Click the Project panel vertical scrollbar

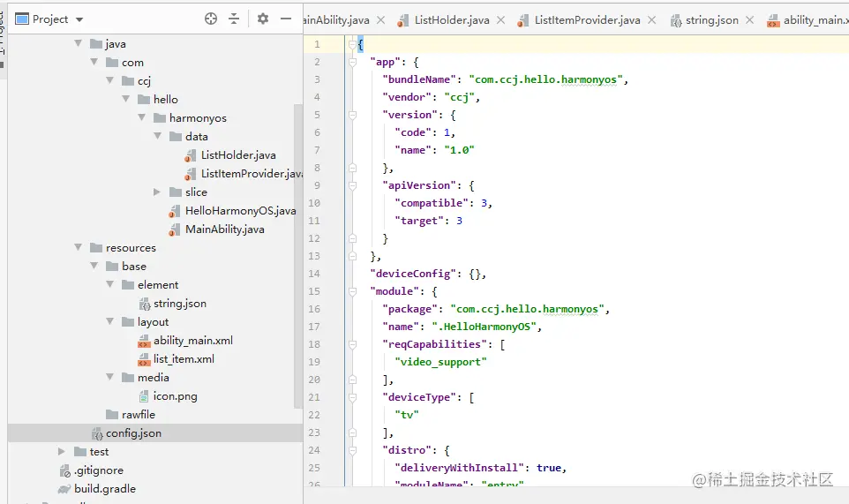pos(297,255)
